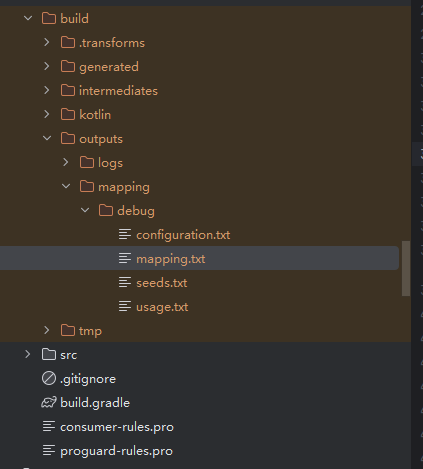Click the generated folder icon

coord(68,66)
